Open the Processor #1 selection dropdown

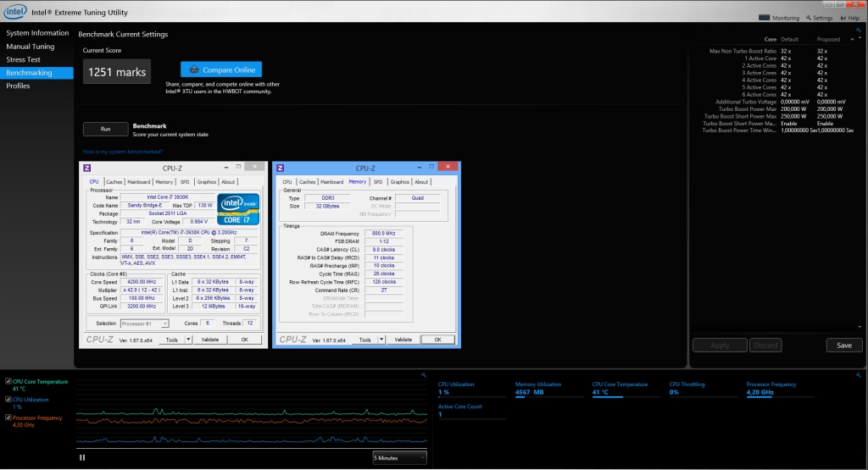(144, 323)
